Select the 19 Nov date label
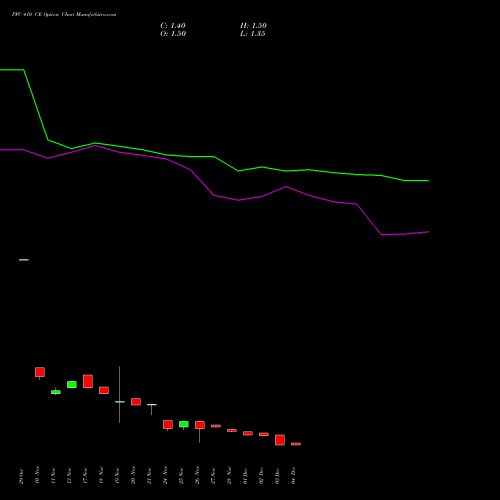 117,475
